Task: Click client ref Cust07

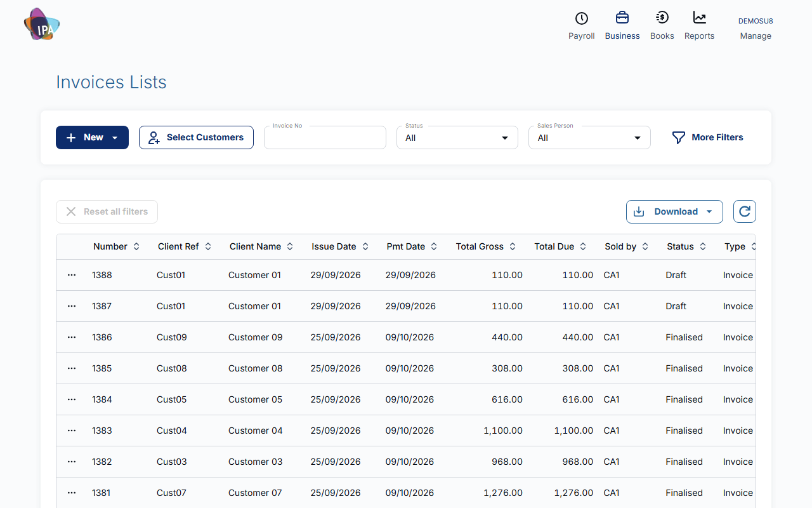Action: click(x=172, y=493)
